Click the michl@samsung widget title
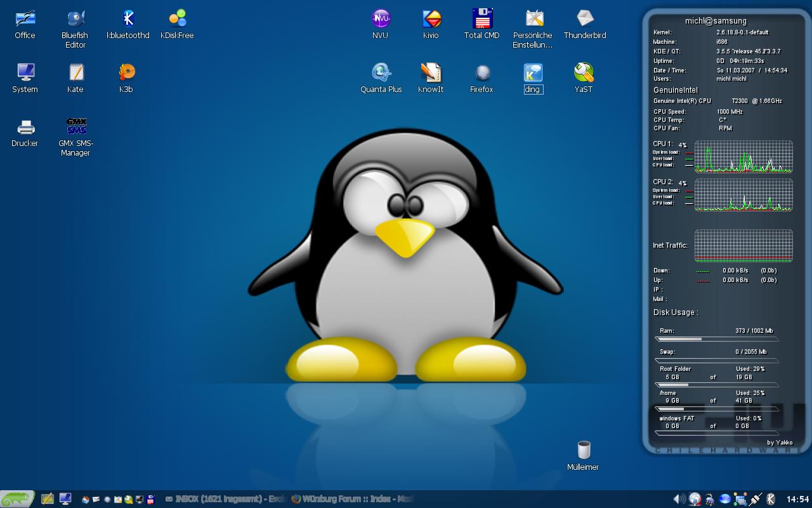Screen dimensions: 812x508 (716, 21)
